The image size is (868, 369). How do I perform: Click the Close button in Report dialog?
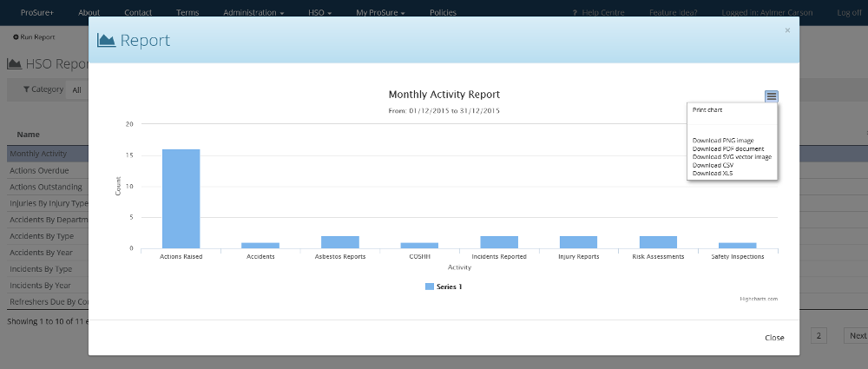(x=774, y=338)
